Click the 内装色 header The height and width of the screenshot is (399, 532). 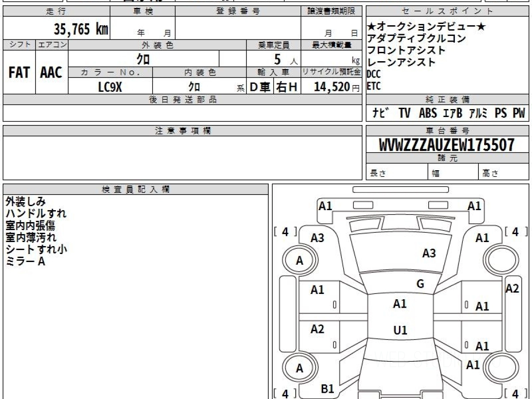pyautogui.click(x=199, y=73)
